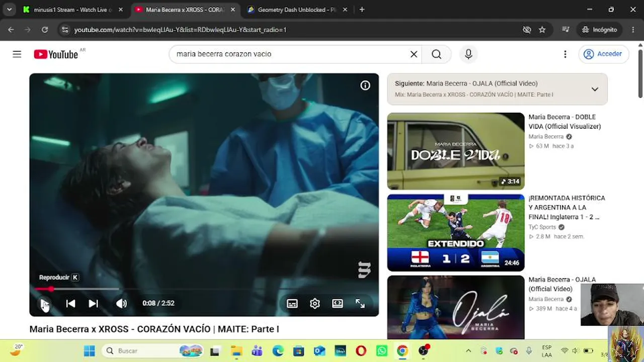Open Microsoft Edge from the taskbar

(278, 351)
